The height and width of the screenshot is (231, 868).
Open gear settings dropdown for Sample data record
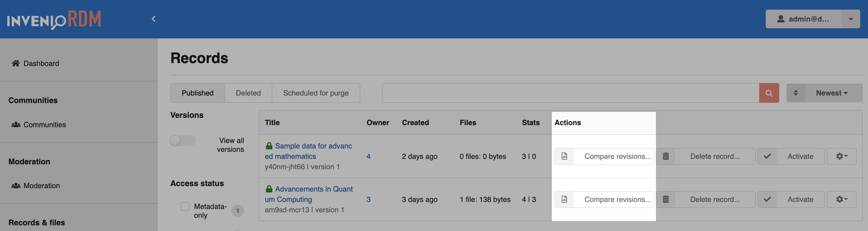(x=841, y=156)
